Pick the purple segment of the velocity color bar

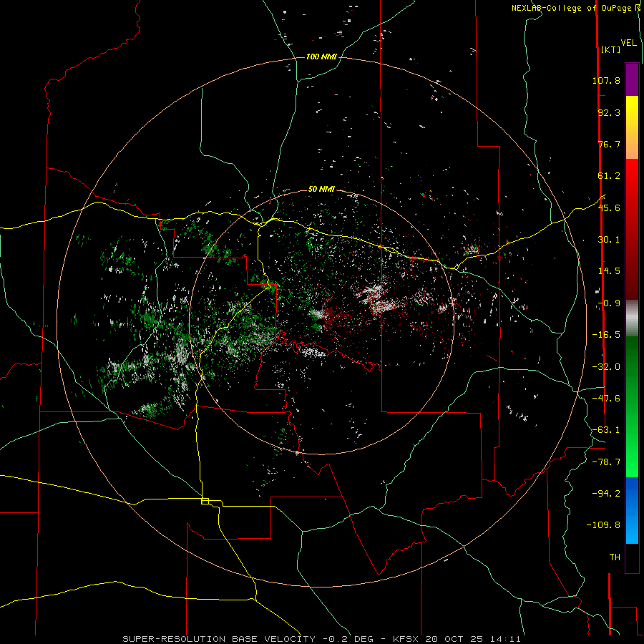632,79
